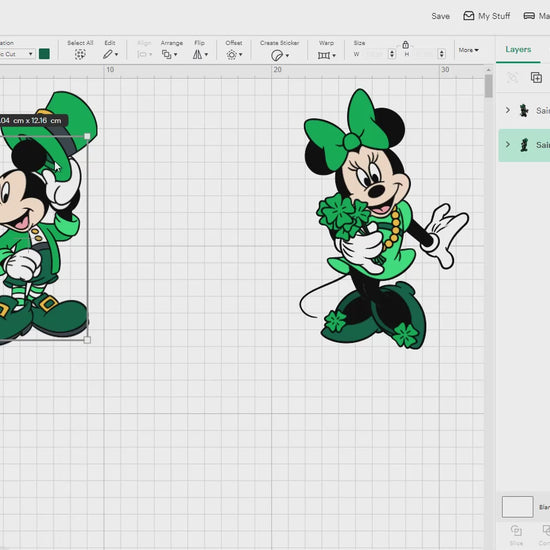Expand the More menu
Screen dimensions: 550x550
468,50
